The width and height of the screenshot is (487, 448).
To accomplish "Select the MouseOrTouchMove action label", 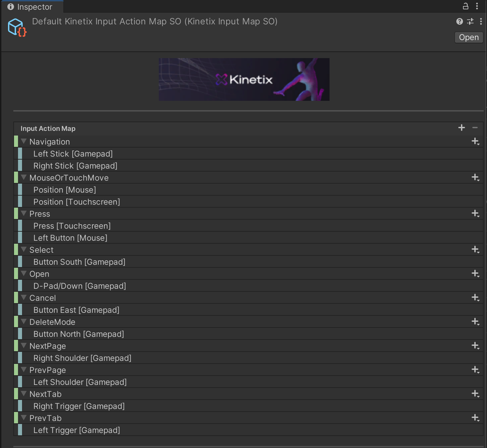I will tap(69, 178).
